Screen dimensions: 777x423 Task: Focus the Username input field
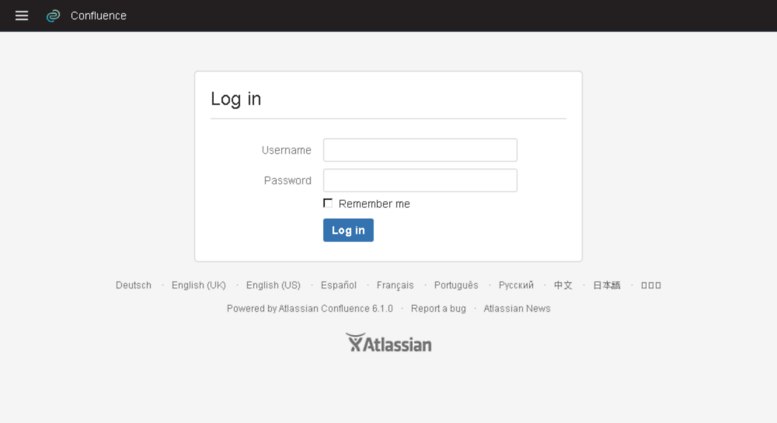[x=420, y=150]
